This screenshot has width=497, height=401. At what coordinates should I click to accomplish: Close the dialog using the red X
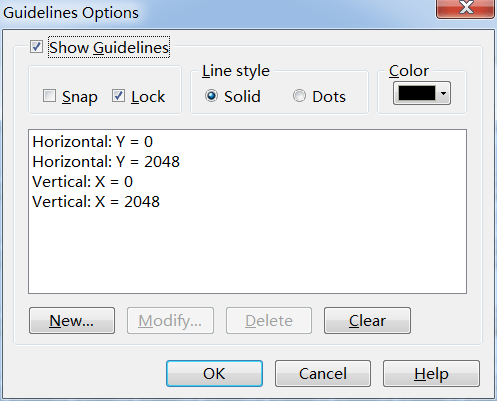[x=465, y=8]
